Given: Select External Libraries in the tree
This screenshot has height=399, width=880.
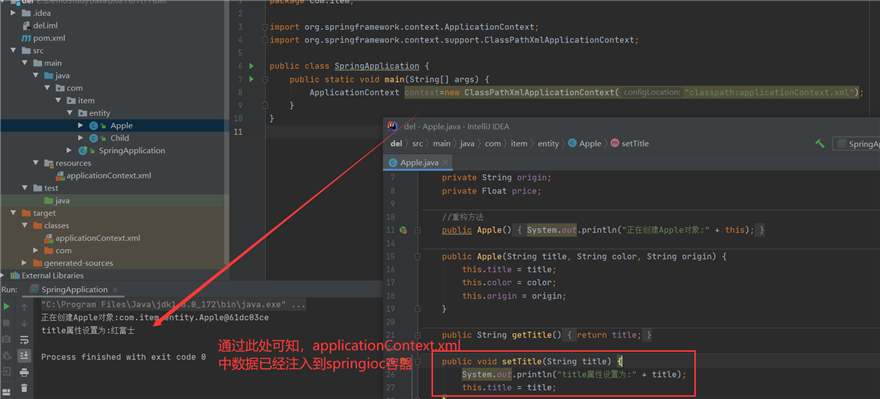Looking at the screenshot, I should [52, 276].
